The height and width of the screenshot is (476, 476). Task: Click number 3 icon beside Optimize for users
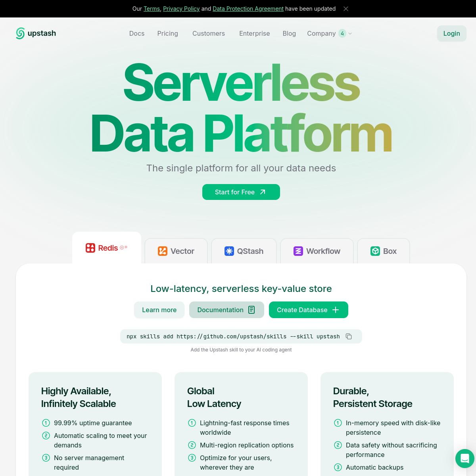192,458
